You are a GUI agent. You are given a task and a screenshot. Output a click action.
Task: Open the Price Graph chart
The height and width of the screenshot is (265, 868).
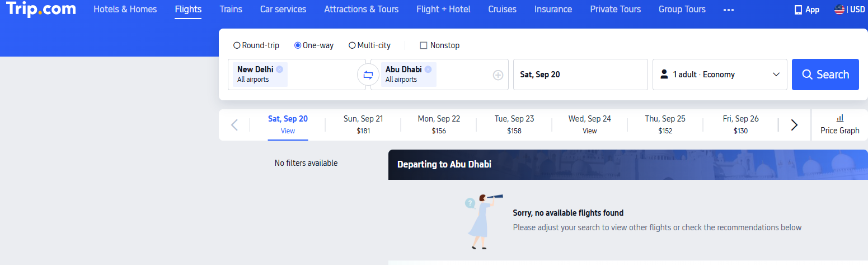pyautogui.click(x=839, y=124)
